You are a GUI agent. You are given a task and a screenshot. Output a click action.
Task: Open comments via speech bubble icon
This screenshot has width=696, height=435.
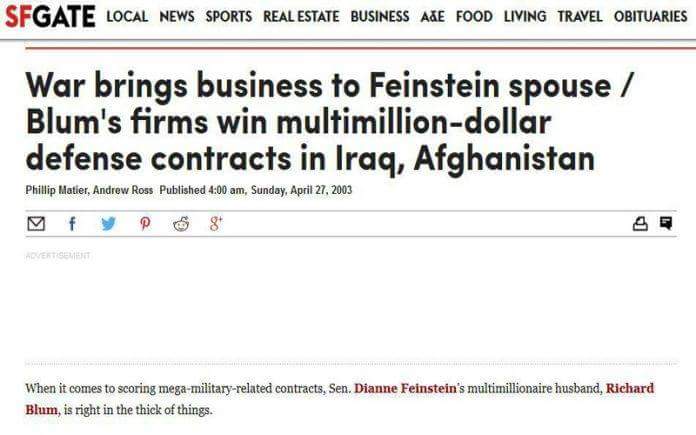pos(667,224)
